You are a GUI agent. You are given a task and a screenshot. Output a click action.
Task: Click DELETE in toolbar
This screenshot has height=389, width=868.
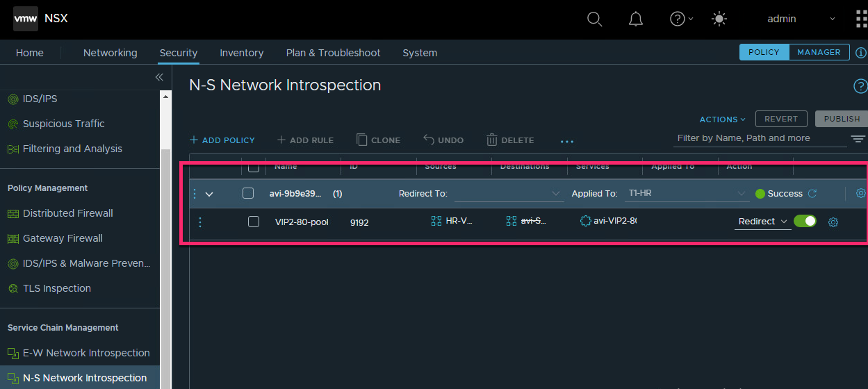510,140
